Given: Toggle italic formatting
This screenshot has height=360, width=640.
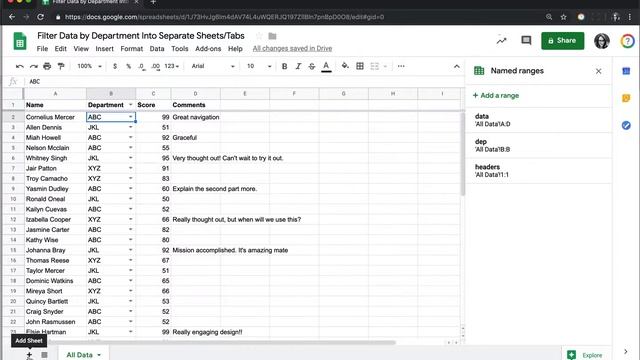Looking at the screenshot, I should (298, 66).
